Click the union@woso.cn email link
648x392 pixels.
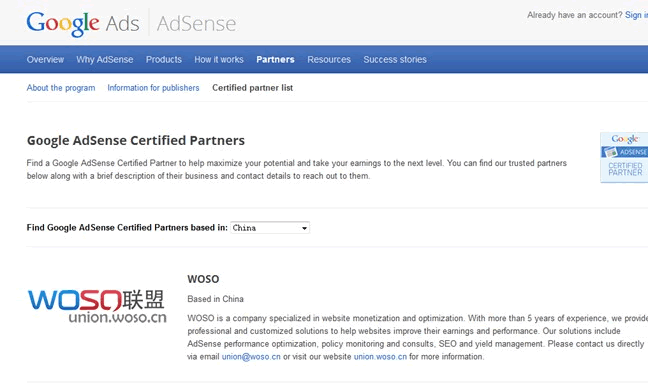(251, 356)
